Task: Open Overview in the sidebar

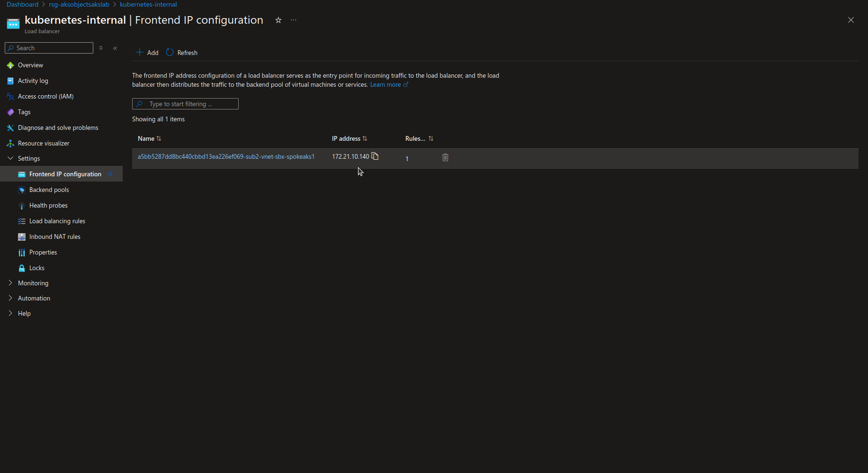Action: click(30, 65)
